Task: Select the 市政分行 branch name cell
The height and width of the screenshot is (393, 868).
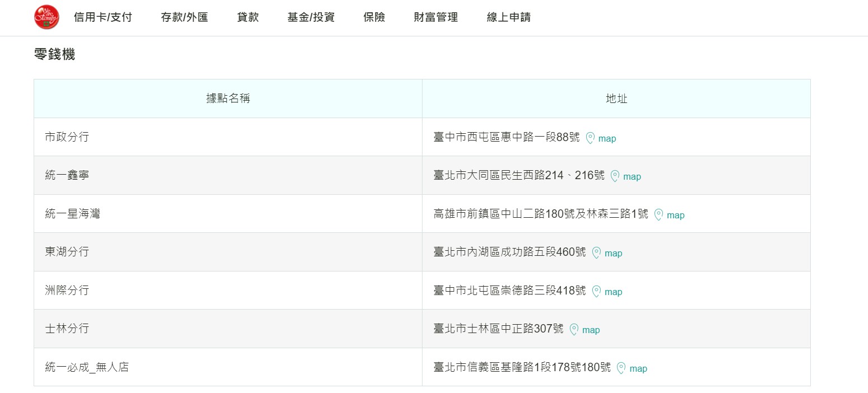Action: tap(228, 137)
